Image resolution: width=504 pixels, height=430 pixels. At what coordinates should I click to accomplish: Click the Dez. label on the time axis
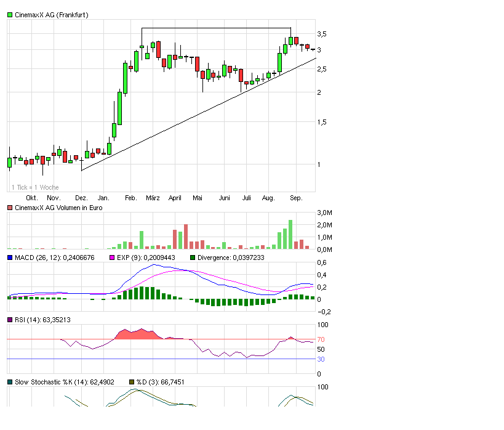tap(81, 198)
